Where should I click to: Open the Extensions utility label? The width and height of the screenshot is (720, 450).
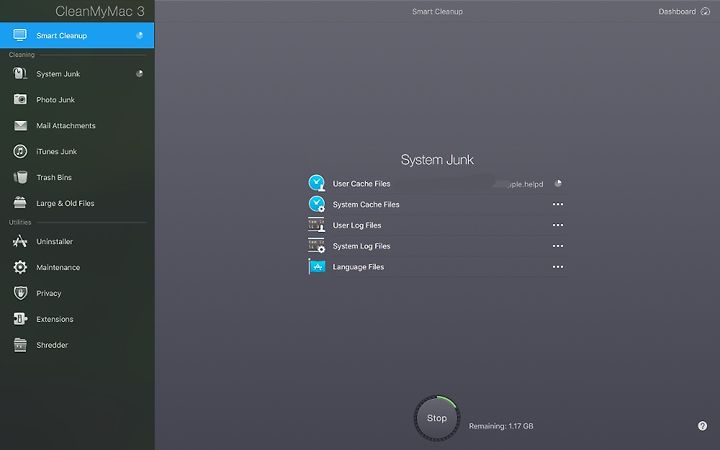click(x=55, y=319)
